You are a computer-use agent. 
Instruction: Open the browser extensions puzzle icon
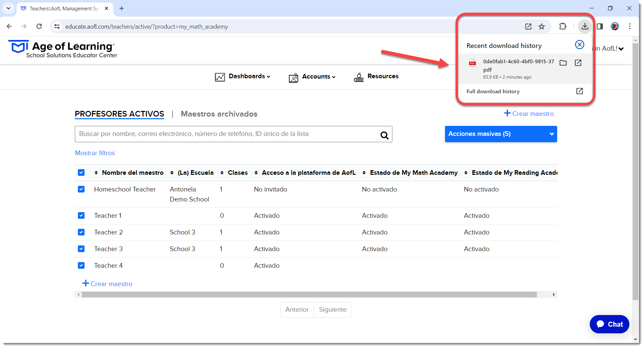pos(562,26)
